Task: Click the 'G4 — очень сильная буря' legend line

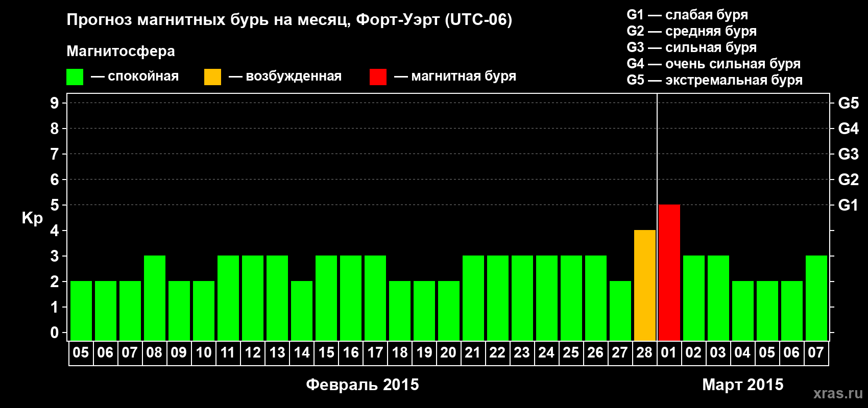Action: click(x=713, y=64)
